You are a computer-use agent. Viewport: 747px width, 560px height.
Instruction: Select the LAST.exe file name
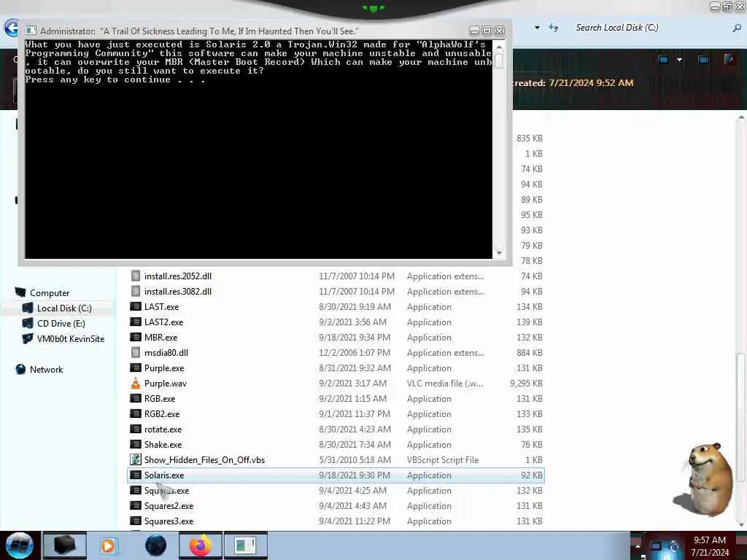pos(161,307)
